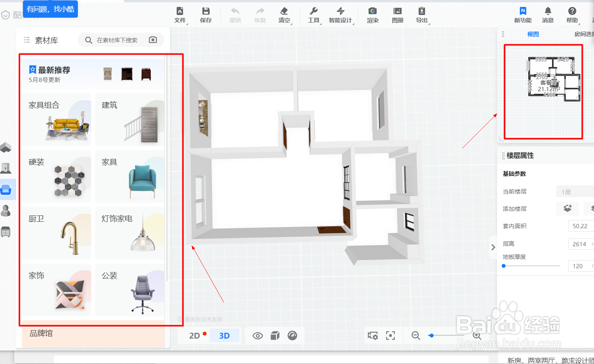The image size is (594, 364).
Task: Click the image search camera icon
Action: (x=153, y=40)
